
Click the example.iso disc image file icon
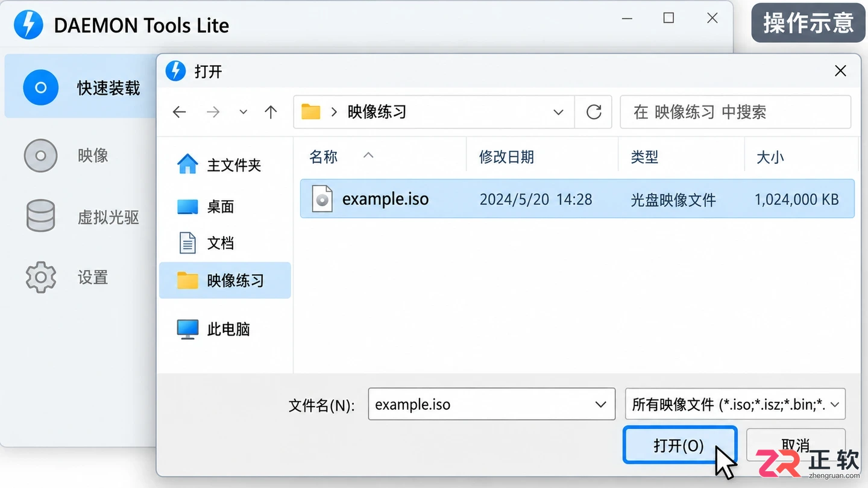(322, 199)
